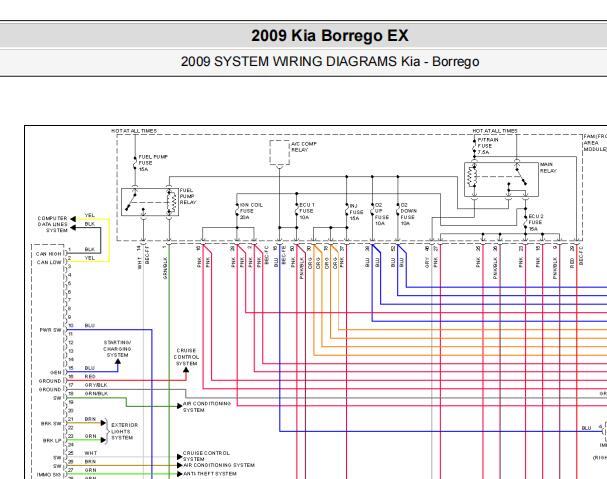
Task: Select the FUEL PUMP FUSE 15A label
Action: pos(153,163)
